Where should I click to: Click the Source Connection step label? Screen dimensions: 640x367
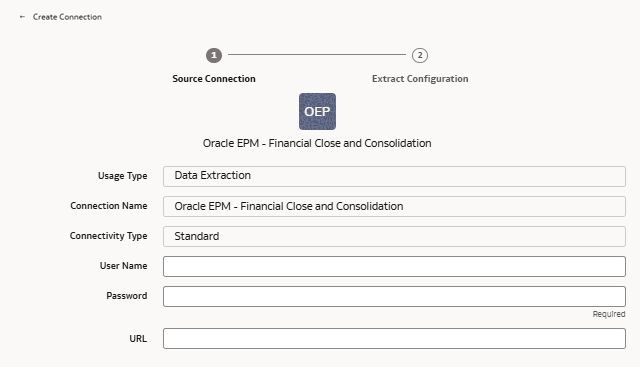click(x=214, y=79)
